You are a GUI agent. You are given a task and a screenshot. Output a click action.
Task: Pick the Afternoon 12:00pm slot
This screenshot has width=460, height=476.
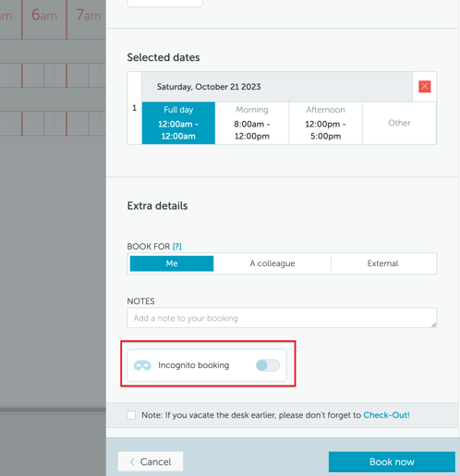click(325, 123)
